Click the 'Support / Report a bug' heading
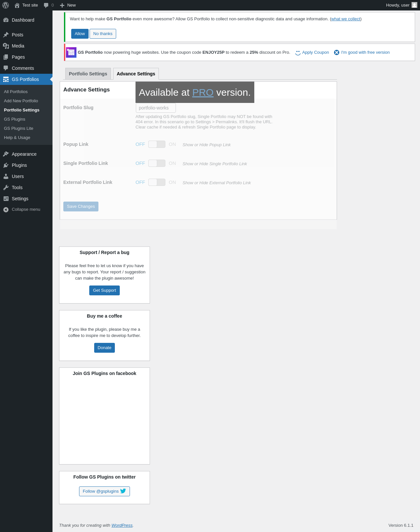The height and width of the screenshot is (532, 420). point(104,252)
